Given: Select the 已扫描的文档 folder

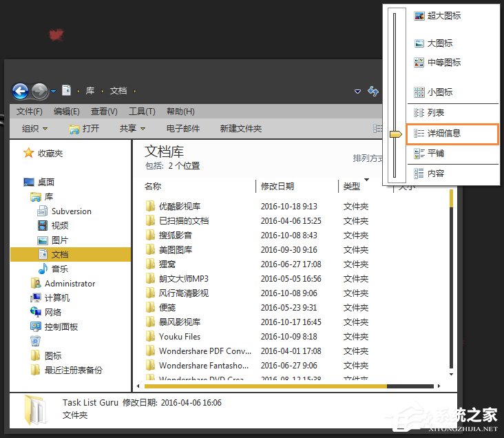Looking at the screenshot, I should (x=178, y=220).
